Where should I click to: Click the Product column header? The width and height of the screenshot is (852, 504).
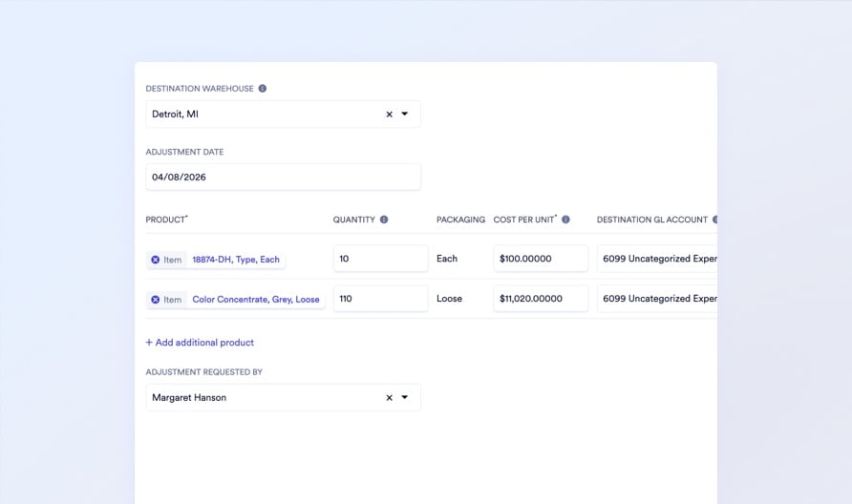[x=166, y=220]
